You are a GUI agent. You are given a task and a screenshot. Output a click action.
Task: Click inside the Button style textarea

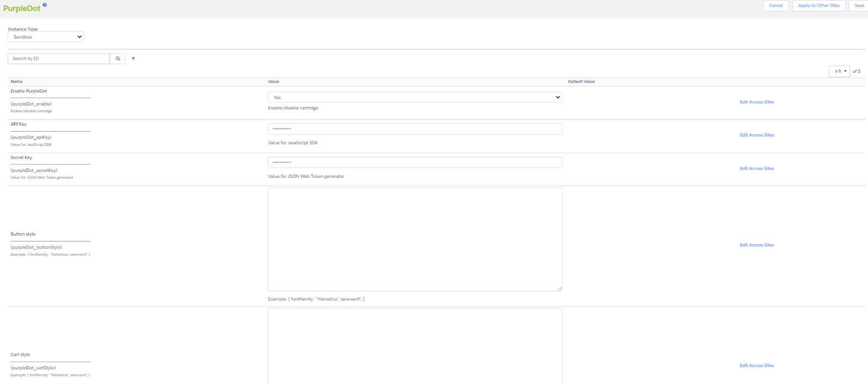point(415,239)
